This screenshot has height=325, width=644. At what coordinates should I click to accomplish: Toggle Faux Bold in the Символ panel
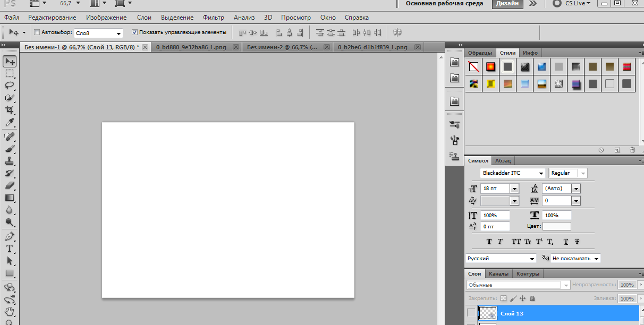[489, 241]
